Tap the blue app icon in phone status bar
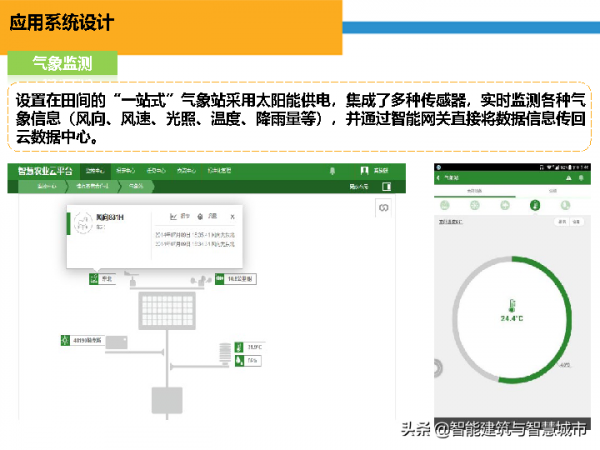This screenshot has height=450, width=600. (x=439, y=167)
